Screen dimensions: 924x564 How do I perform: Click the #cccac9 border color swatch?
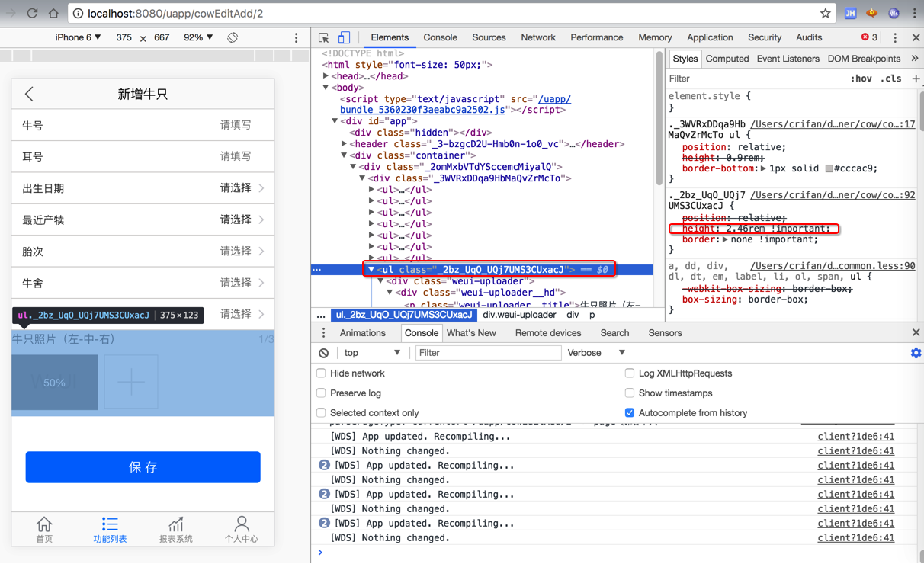tap(829, 168)
